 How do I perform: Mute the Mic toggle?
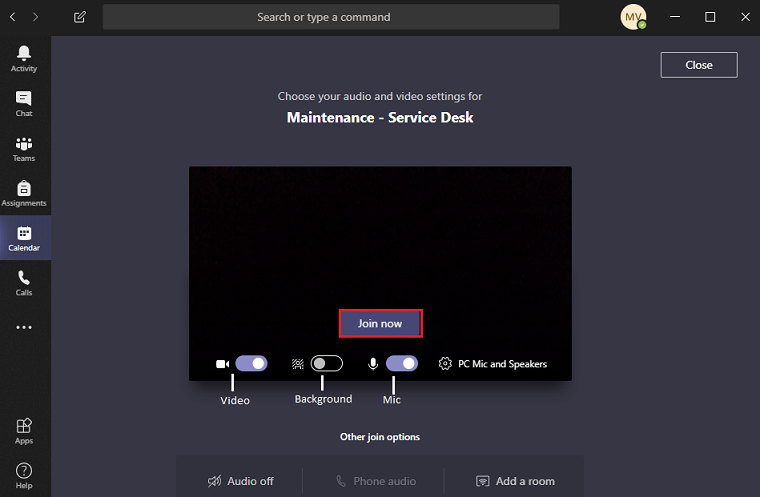pos(401,364)
